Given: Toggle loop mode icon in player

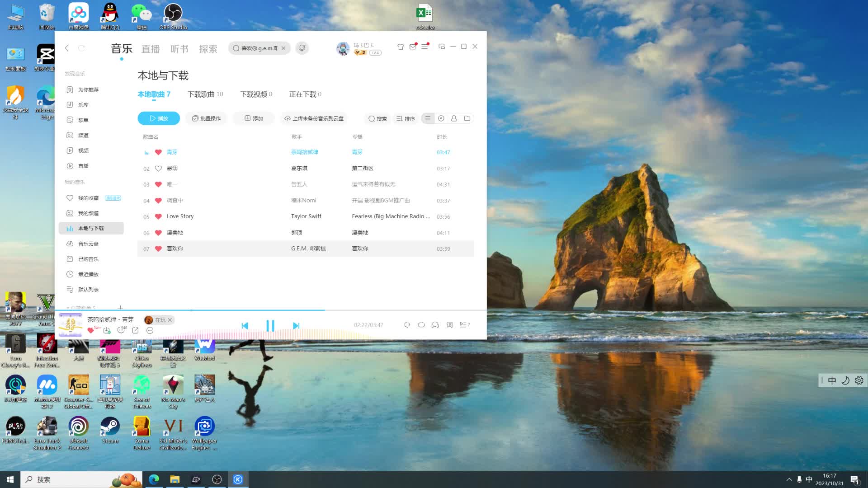Looking at the screenshot, I should tap(421, 325).
